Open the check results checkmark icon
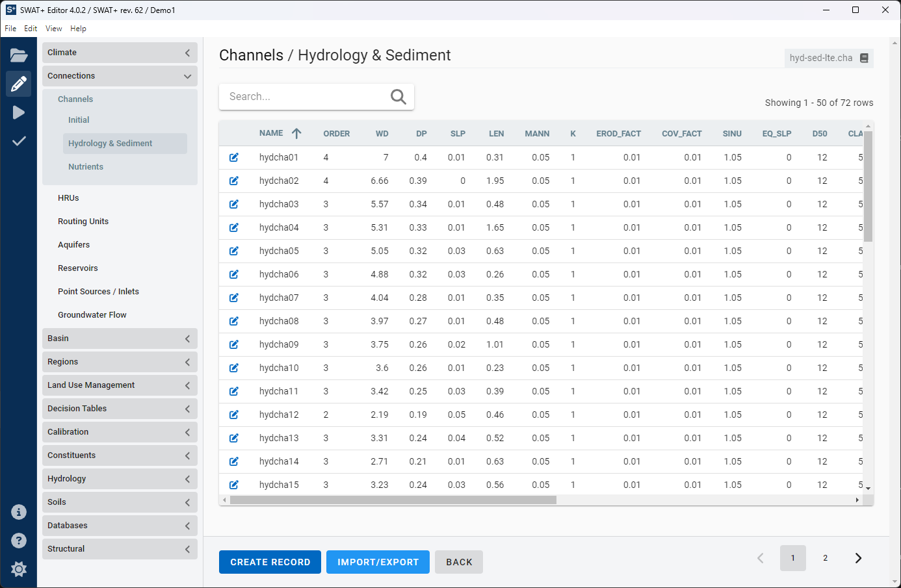The width and height of the screenshot is (901, 588). pos(19,141)
